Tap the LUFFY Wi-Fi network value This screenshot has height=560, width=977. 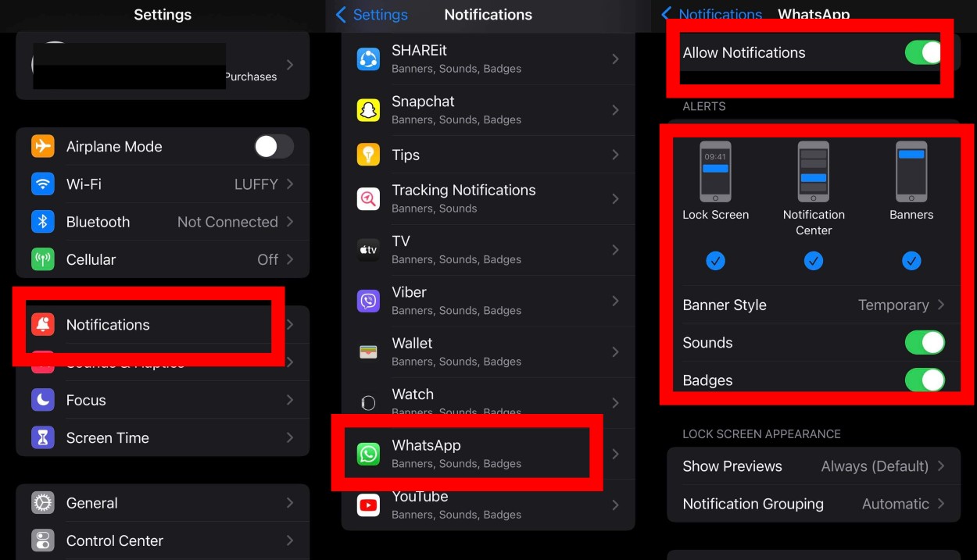tap(256, 184)
